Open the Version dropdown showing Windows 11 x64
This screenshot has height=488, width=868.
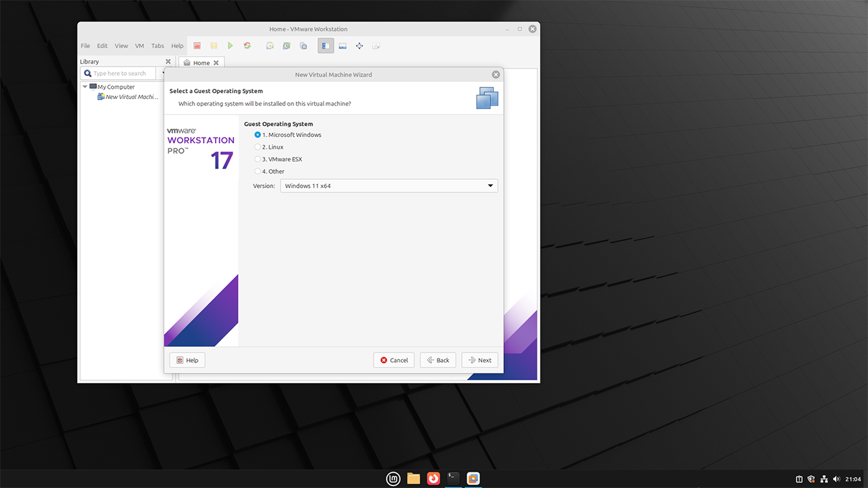coord(389,186)
